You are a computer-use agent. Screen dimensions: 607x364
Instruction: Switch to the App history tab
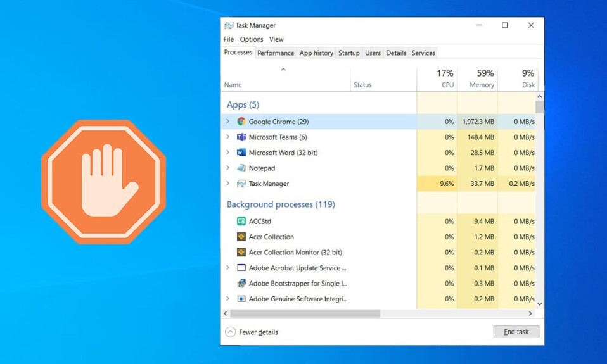click(x=316, y=53)
